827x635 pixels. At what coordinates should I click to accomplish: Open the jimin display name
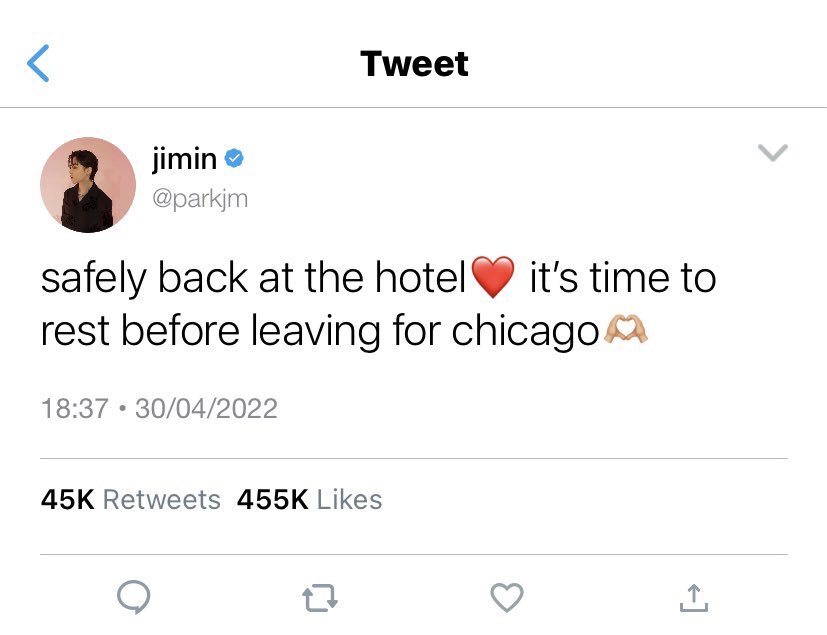[x=185, y=158]
